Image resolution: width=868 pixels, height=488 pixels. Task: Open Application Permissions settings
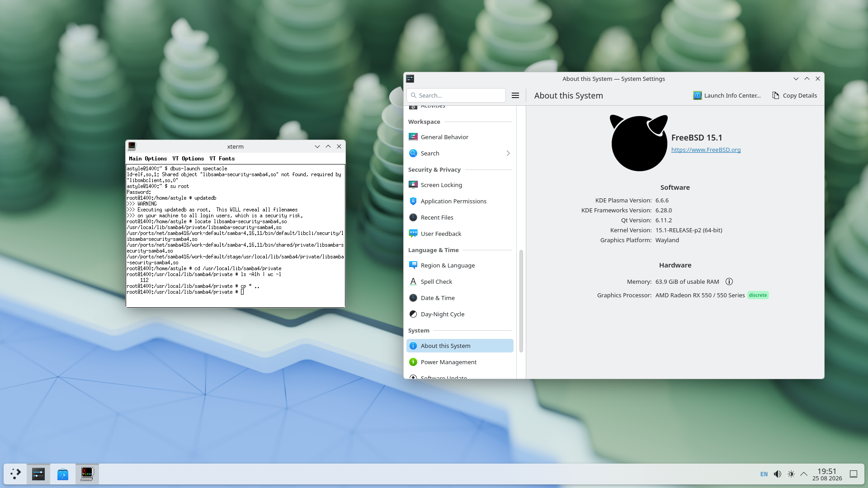click(x=460, y=201)
